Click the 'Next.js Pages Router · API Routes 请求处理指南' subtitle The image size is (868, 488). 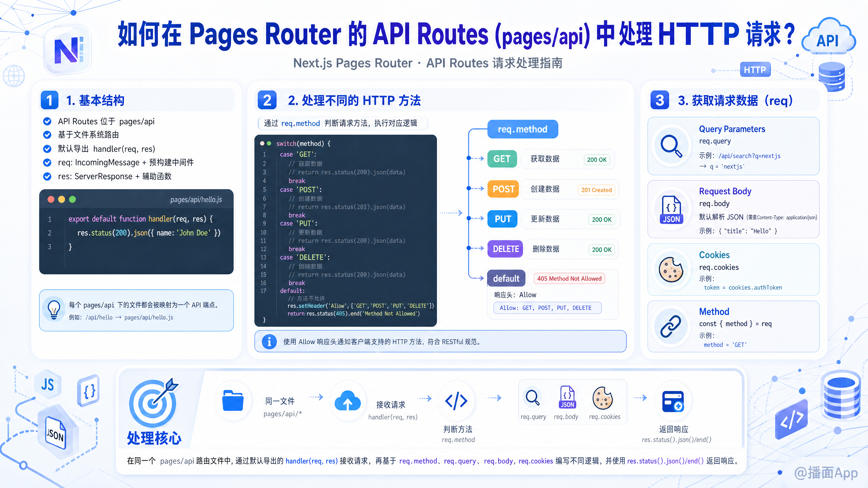(x=428, y=63)
